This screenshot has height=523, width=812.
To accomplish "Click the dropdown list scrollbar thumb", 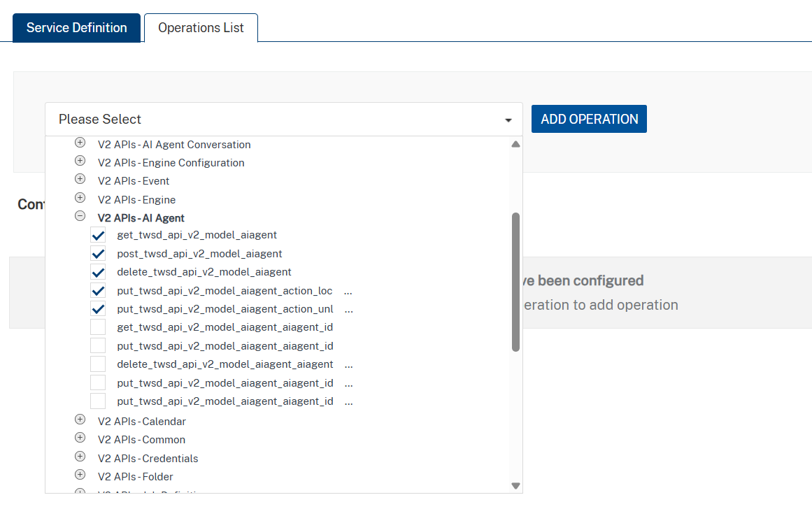I will [x=515, y=281].
